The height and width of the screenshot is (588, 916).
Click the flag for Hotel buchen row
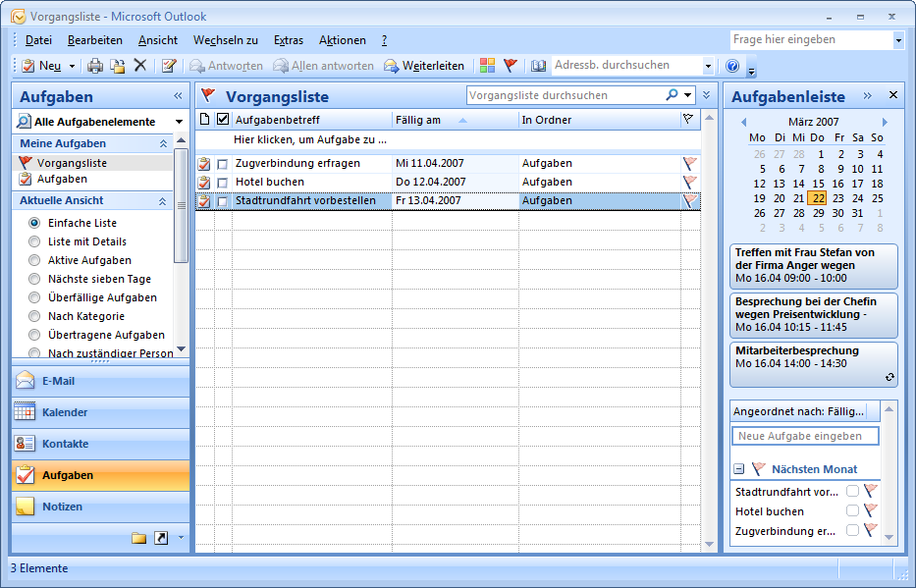pyautogui.click(x=690, y=182)
